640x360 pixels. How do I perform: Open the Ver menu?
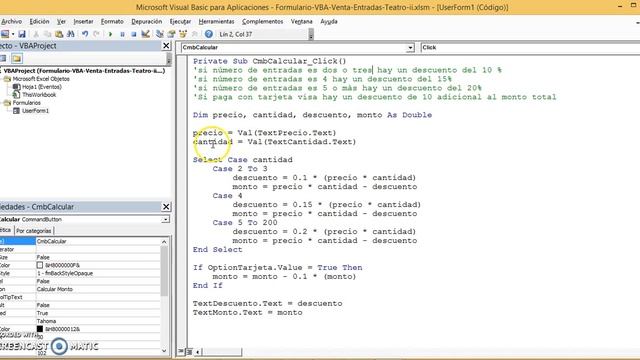[x=61, y=21]
